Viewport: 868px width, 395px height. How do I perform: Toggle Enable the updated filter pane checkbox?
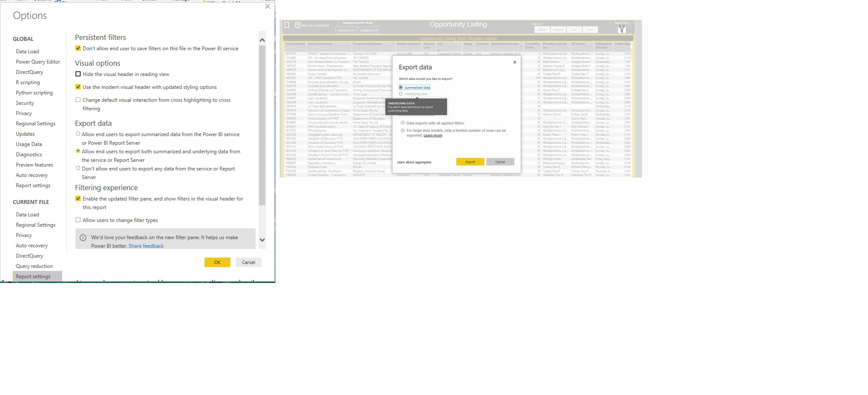[78, 198]
